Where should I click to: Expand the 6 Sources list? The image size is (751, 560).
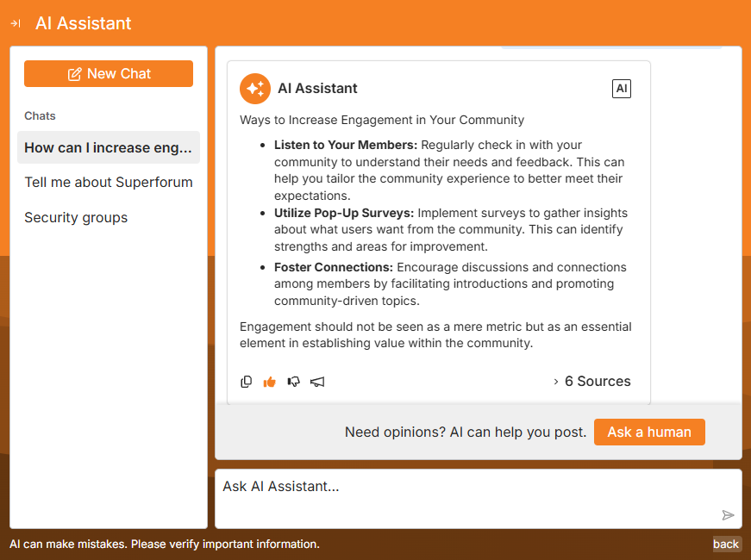592,382
